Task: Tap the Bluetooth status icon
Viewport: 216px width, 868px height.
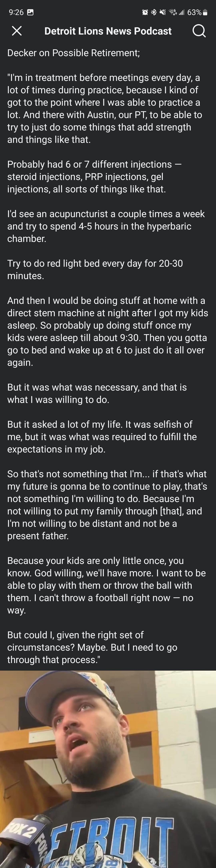Action: [x=154, y=12]
